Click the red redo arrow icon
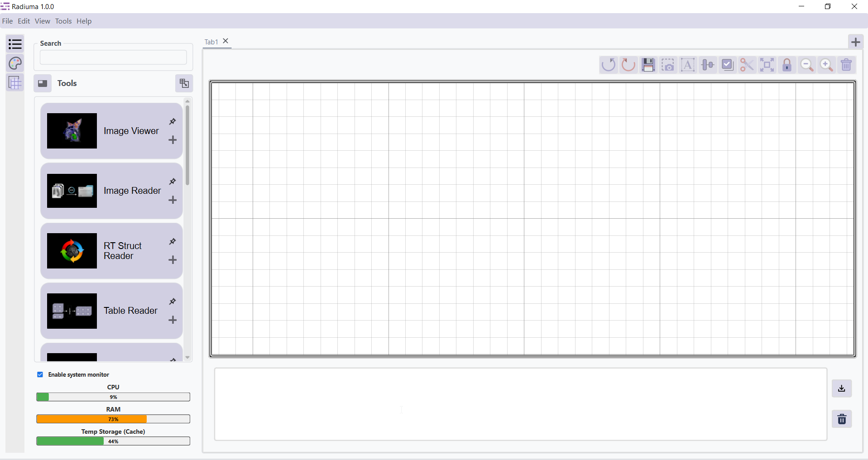This screenshot has width=868, height=460. (x=628, y=65)
